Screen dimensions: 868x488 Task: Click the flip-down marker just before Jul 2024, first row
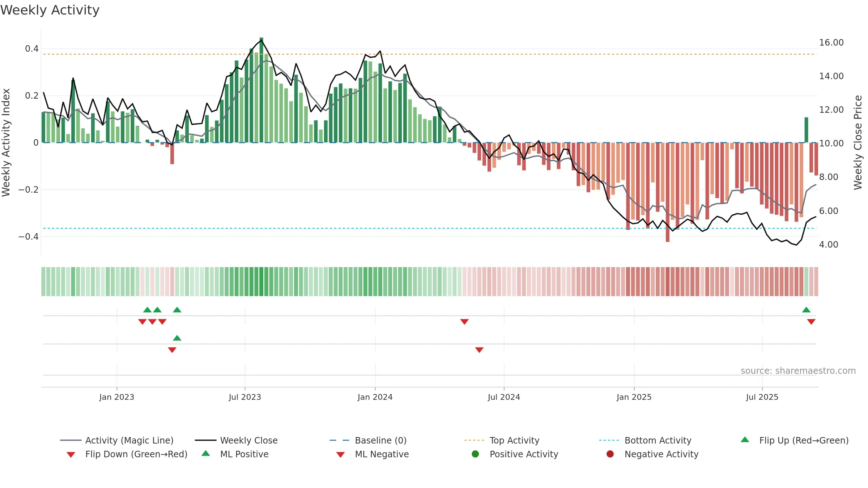464,322
